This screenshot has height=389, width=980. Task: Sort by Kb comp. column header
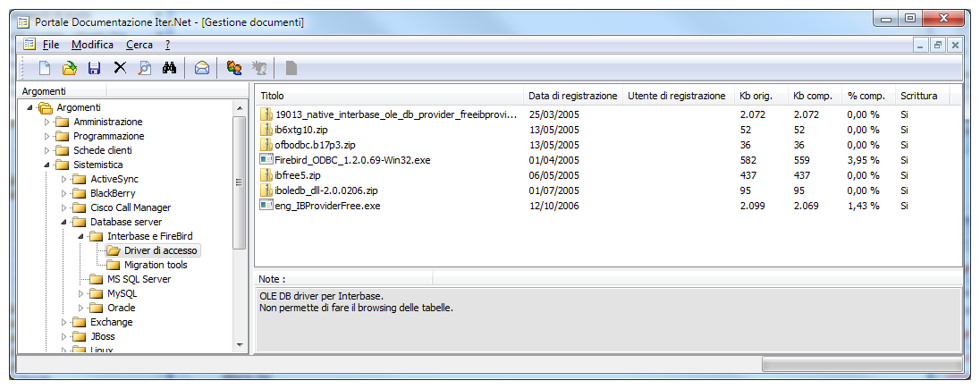[x=815, y=96]
